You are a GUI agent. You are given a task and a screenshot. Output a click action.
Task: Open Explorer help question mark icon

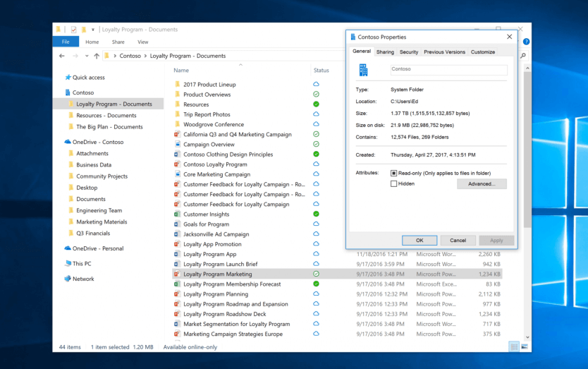[526, 42]
